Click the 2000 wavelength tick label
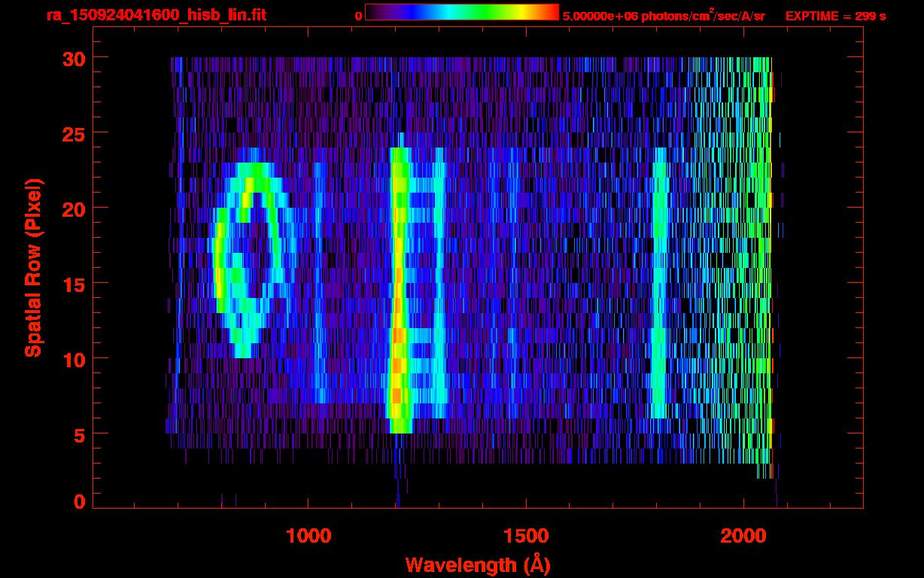 (743, 536)
